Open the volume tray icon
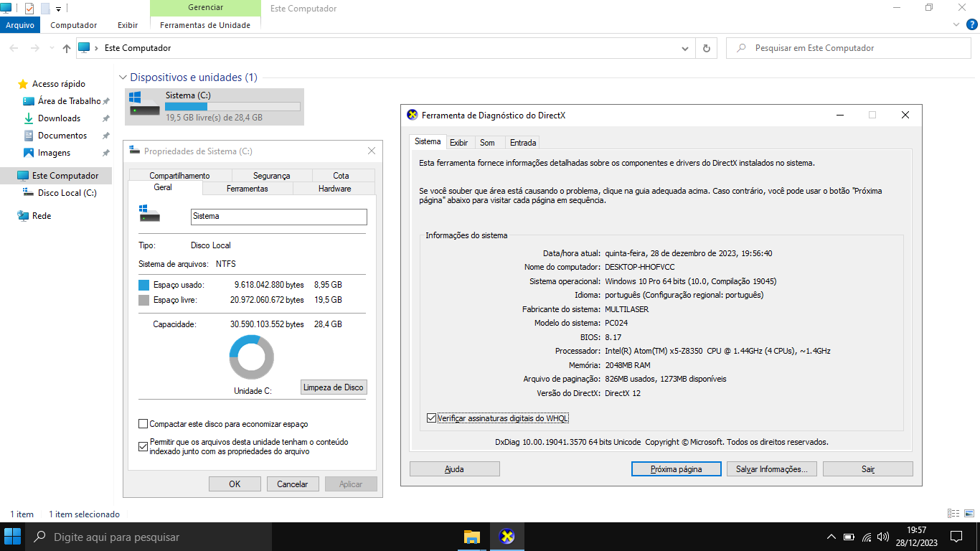Screen dimensions: 980x551 pyautogui.click(x=883, y=537)
